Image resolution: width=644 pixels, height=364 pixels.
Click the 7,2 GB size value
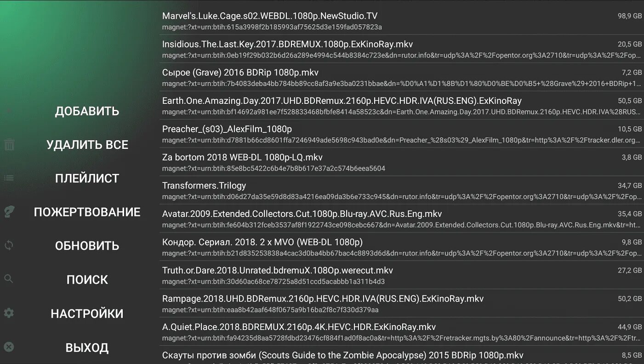coord(632,73)
